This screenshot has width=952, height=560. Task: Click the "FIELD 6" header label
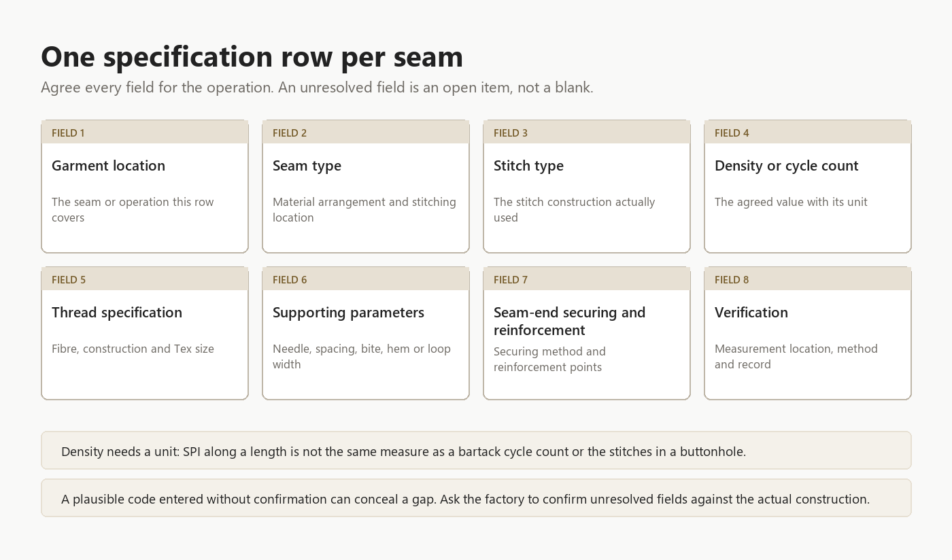pyautogui.click(x=290, y=280)
